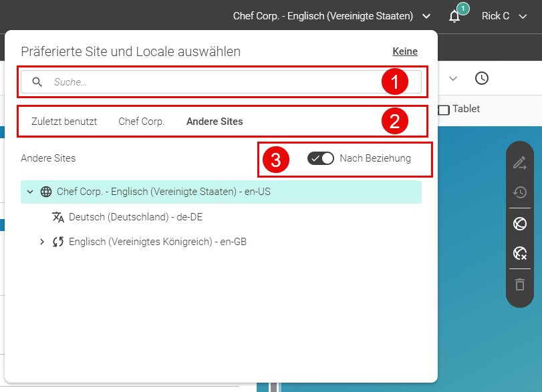Select the Tablet preview checkbox
The width and height of the screenshot is (542, 392).
coord(444,110)
